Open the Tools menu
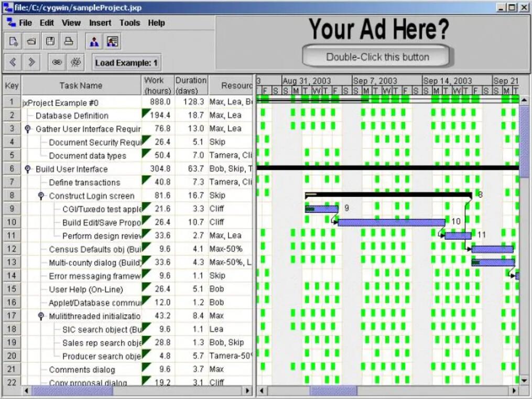 (x=129, y=23)
